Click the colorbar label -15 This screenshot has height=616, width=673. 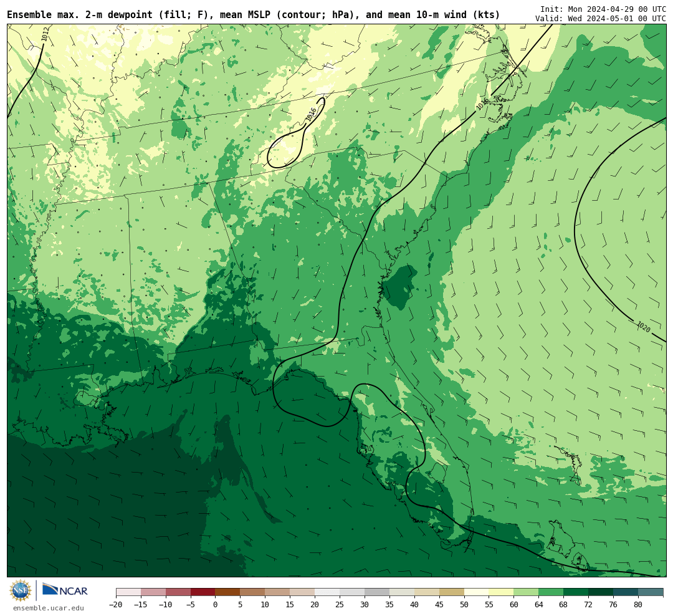tap(141, 605)
